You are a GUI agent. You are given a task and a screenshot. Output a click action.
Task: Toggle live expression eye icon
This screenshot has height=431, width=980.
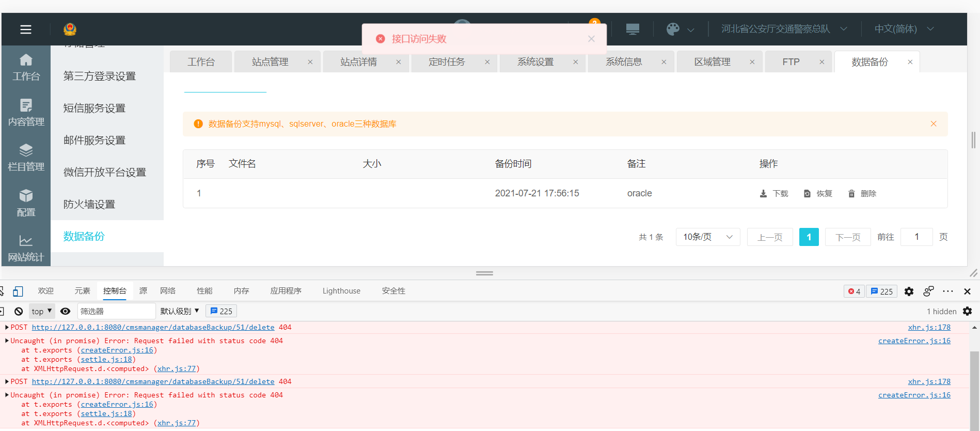tap(65, 311)
